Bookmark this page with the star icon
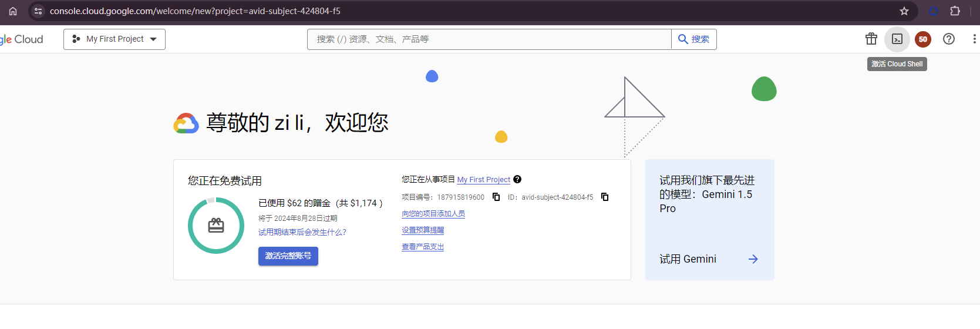The width and height of the screenshot is (980, 329). (x=904, y=11)
